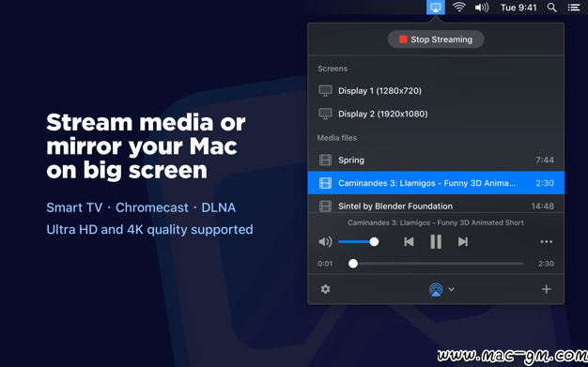The height and width of the screenshot is (367, 588).
Task: Click the film icon of the Caminandes row
Action: click(325, 183)
